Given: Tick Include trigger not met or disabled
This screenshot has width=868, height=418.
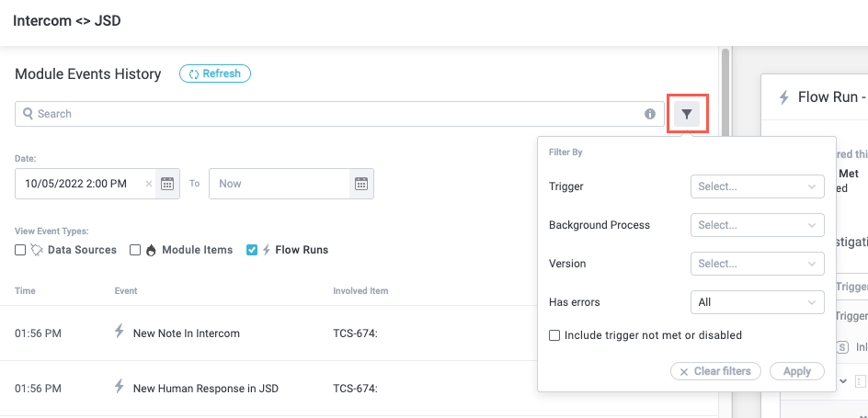Looking at the screenshot, I should [554, 335].
